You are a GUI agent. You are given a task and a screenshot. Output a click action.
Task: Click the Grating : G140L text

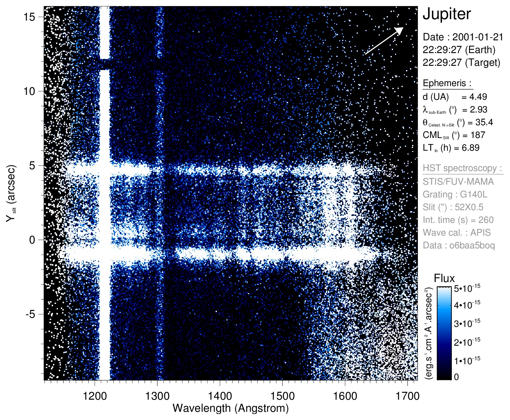coord(455,194)
